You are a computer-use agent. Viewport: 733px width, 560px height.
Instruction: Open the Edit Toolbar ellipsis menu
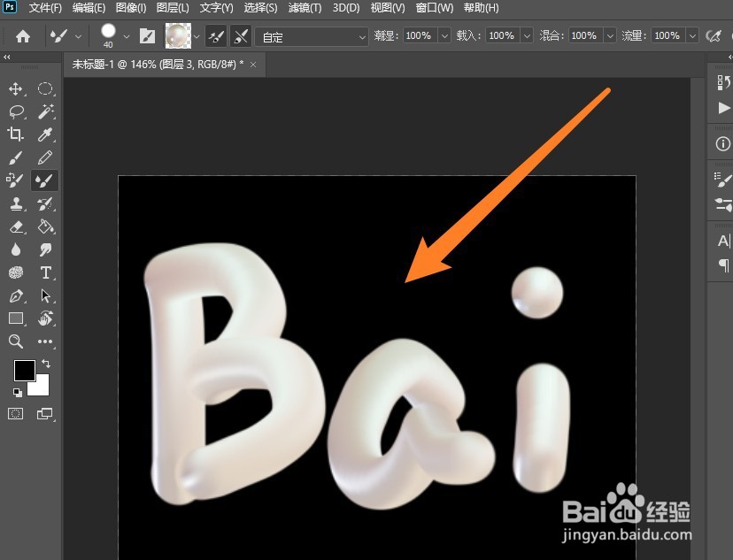click(45, 341)
